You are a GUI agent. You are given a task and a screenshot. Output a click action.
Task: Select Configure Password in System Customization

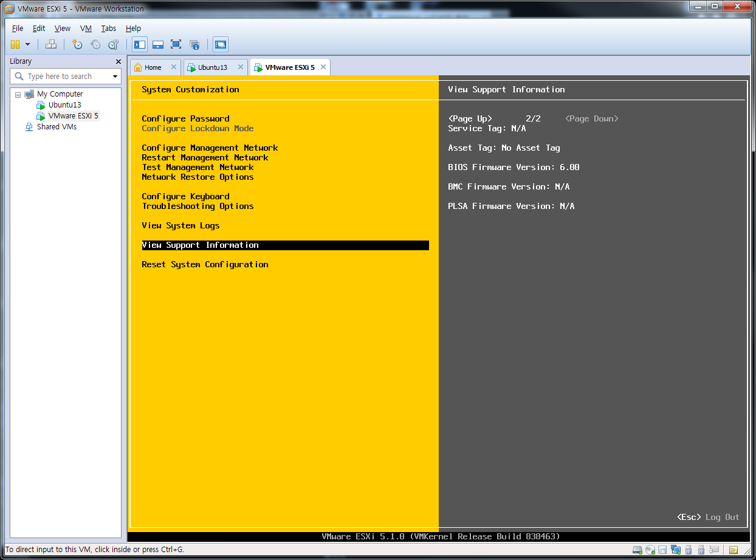tap(185, 118)
